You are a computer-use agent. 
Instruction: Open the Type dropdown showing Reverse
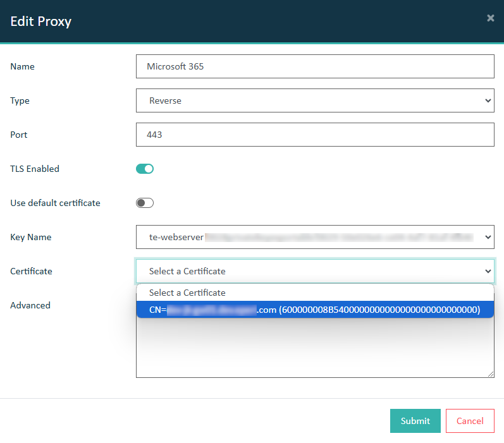click(315, 100)
